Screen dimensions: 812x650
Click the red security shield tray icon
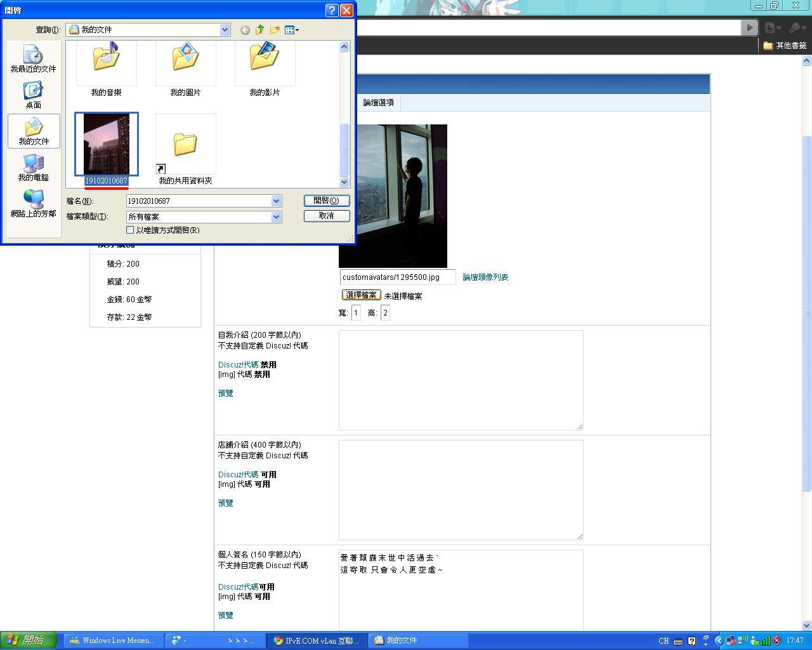(776, 641)
